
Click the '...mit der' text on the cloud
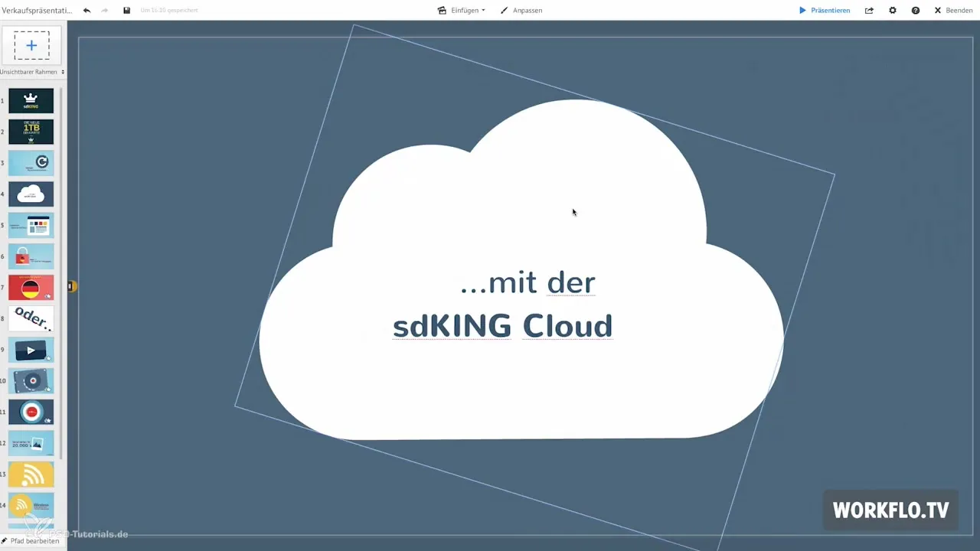click(x=528, y=283)
